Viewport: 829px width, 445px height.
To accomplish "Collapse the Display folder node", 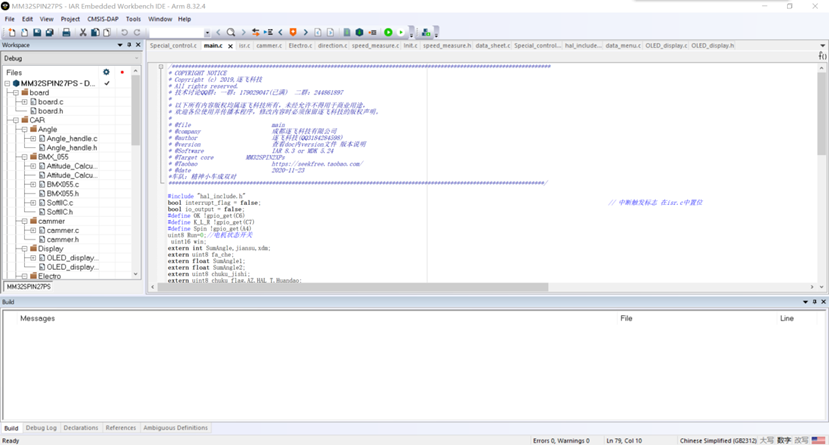I will pos(24,248).
